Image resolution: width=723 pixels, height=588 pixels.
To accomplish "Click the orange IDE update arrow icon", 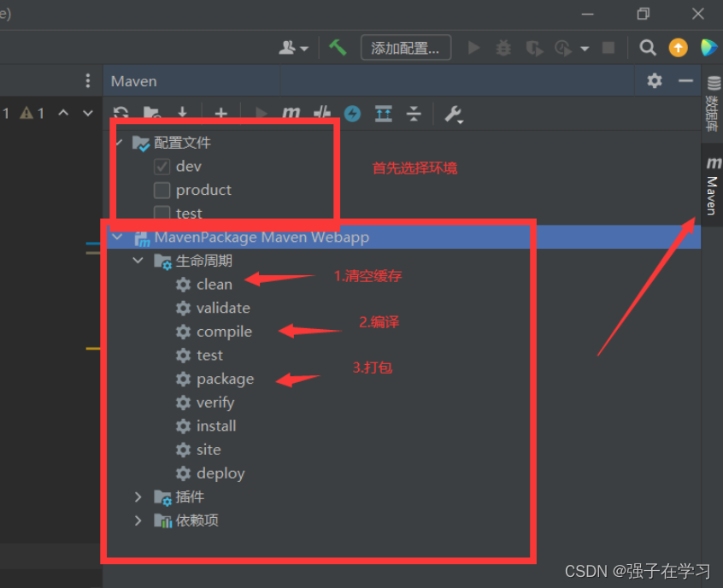I will point(678,48).
